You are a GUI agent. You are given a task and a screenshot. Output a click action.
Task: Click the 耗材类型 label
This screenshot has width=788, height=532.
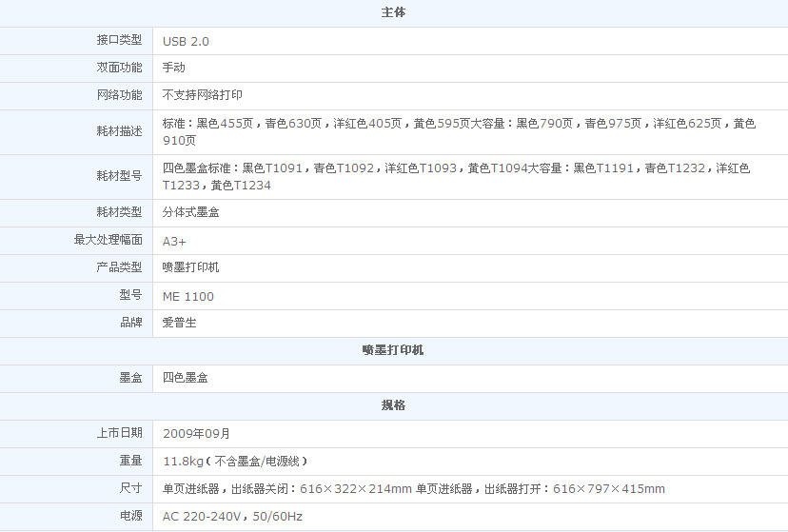(119, 212)
